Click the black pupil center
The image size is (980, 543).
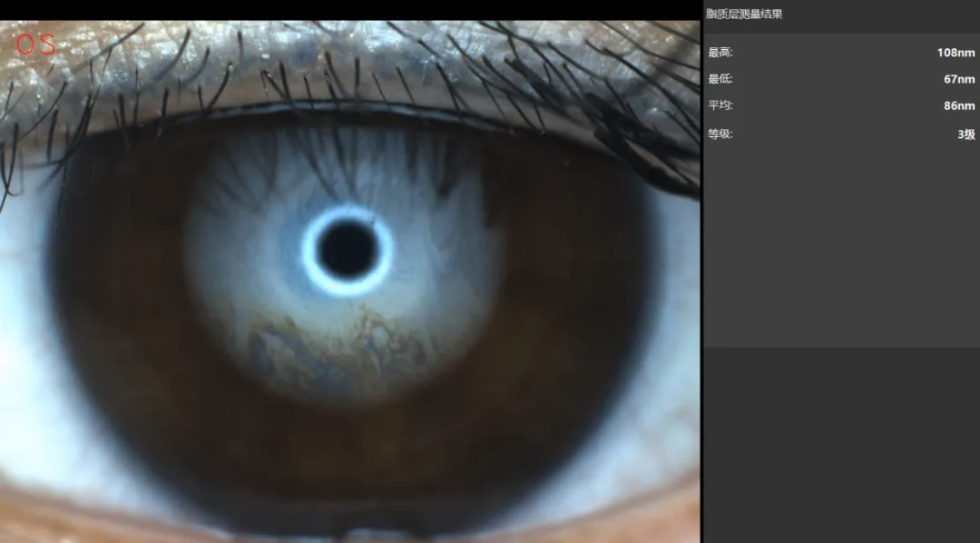(x=347, y=250)
